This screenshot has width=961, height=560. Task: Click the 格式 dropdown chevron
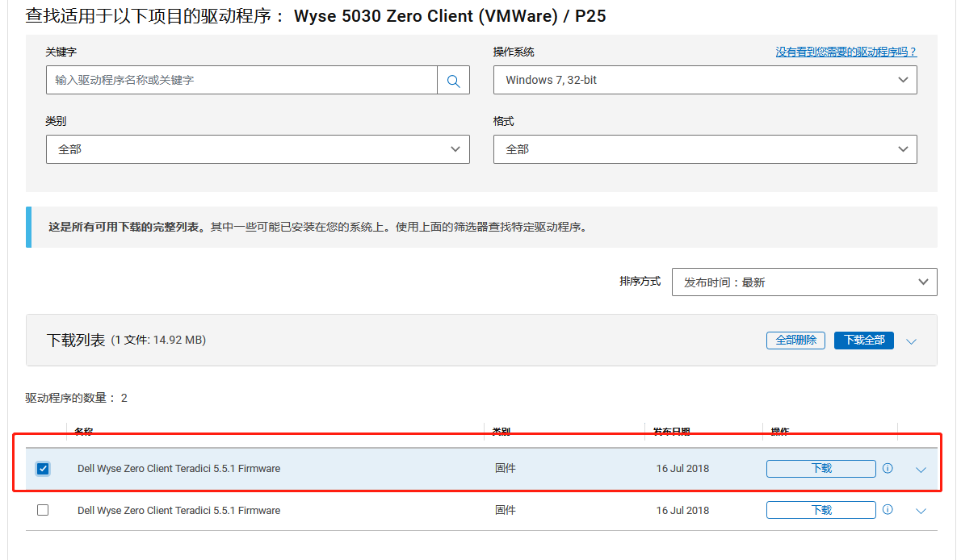point(904,148)
